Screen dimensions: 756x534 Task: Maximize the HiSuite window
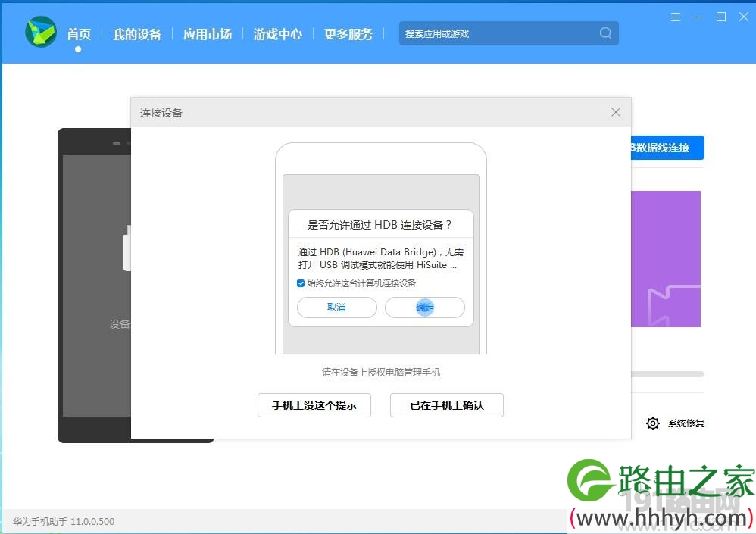click(721, 17)
